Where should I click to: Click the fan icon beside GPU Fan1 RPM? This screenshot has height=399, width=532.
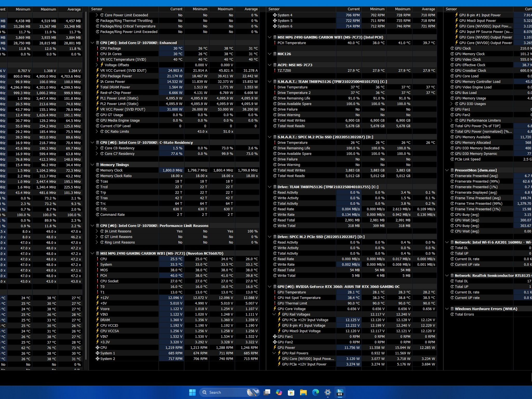(x=275, y=336)
